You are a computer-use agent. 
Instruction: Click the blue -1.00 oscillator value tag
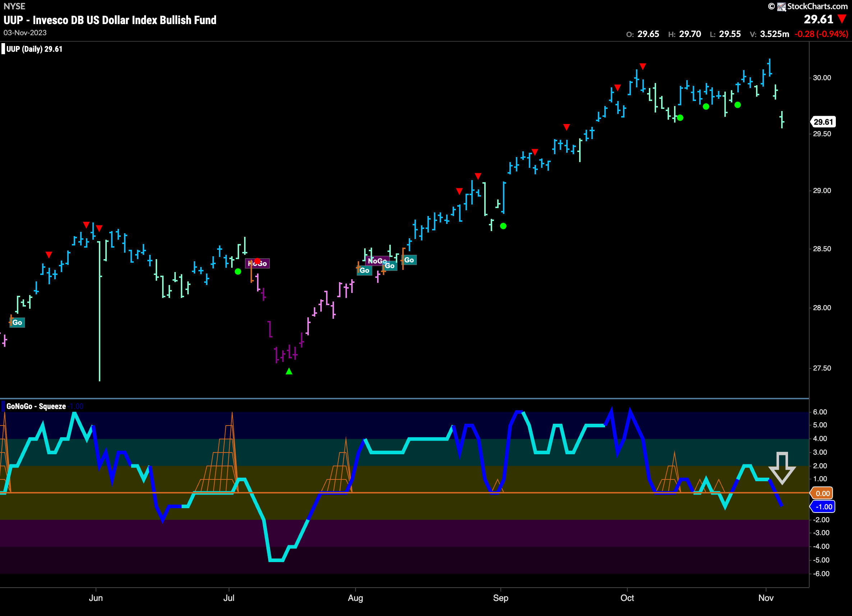coord(823,507)
